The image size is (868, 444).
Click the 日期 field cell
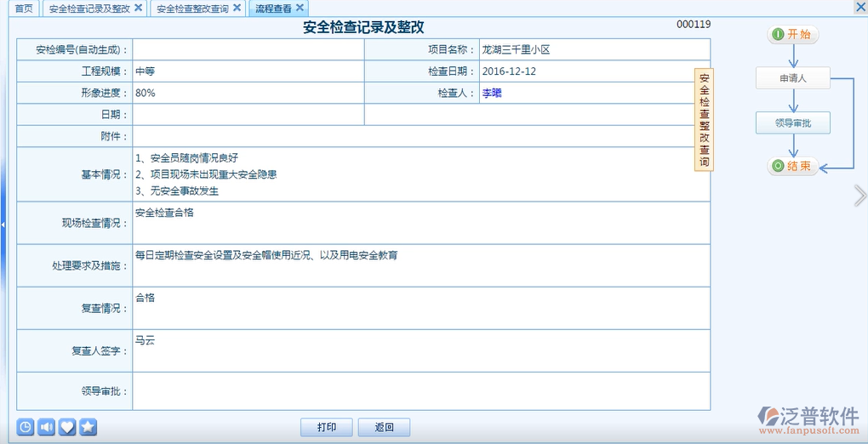[248, 115]
